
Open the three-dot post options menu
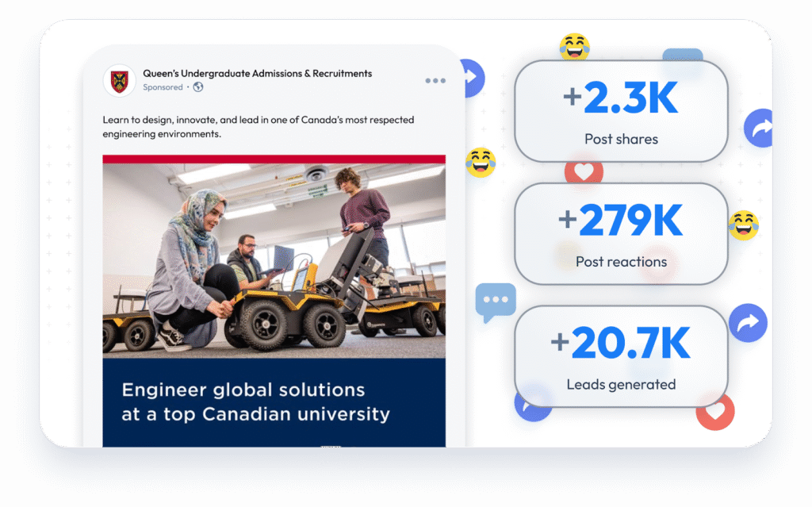(435, 81)
